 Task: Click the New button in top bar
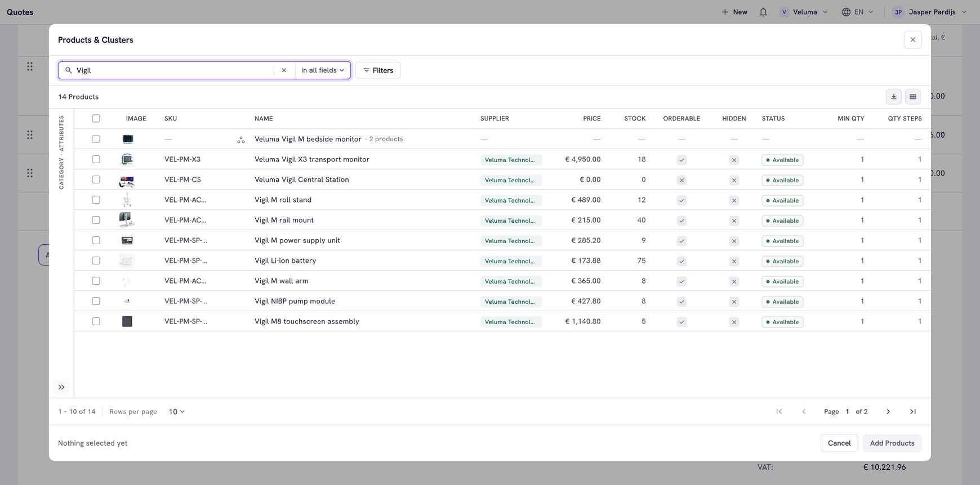[x=734, y=12]
